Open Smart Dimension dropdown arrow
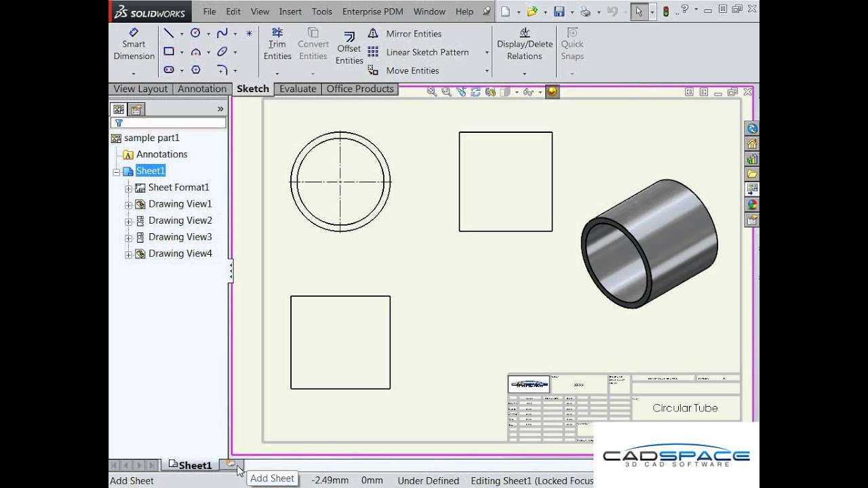Screen dimensions: 868x488 pyautogui.click(x=134, y=73)
